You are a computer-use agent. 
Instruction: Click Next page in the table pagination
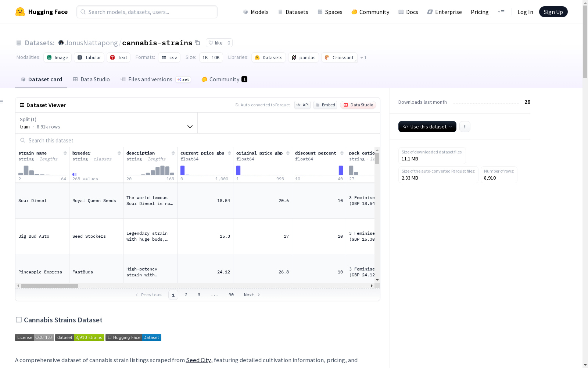[x=252, y=295]
